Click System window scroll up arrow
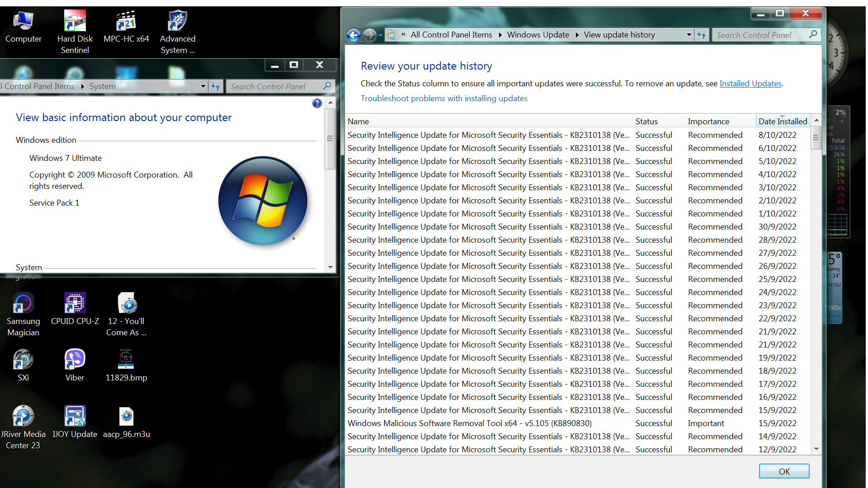Image resolution: width=868 pixels, height=488 pixels. tap(330, 103)
